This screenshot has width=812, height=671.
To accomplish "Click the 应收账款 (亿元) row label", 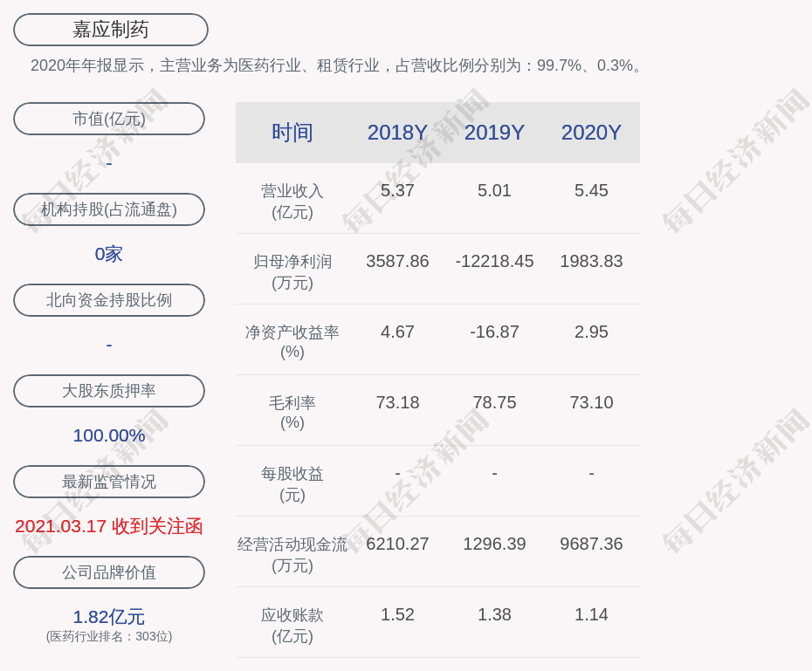I will point(292,626).
